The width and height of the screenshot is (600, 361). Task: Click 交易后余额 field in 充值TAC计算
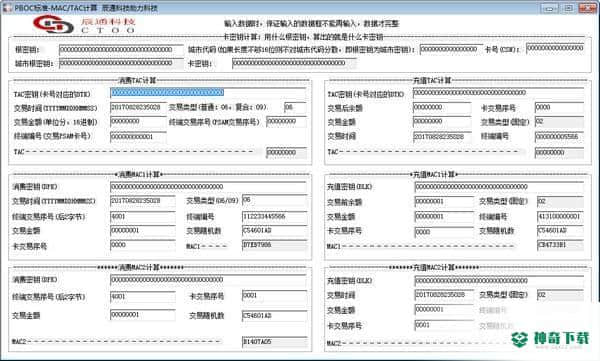[442, 108]
